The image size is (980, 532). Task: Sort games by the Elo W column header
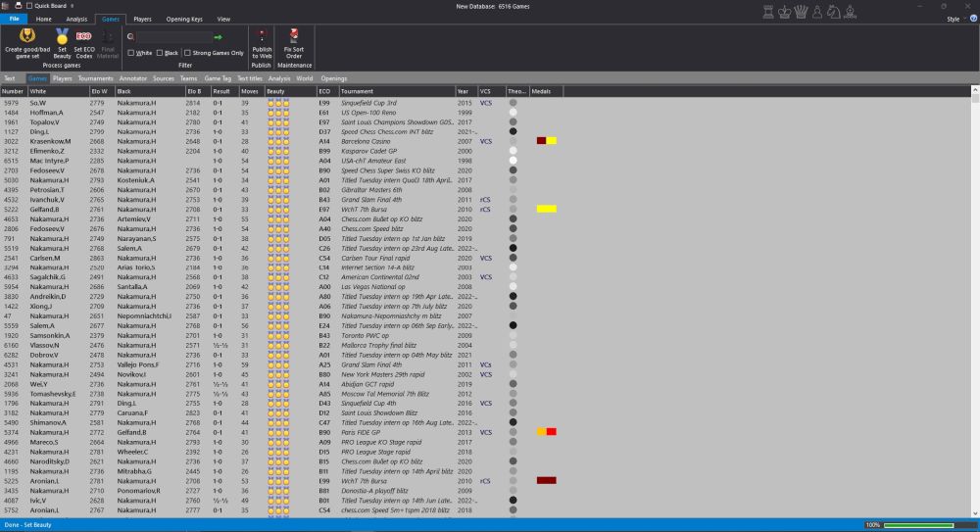click(x=98, y=91)
